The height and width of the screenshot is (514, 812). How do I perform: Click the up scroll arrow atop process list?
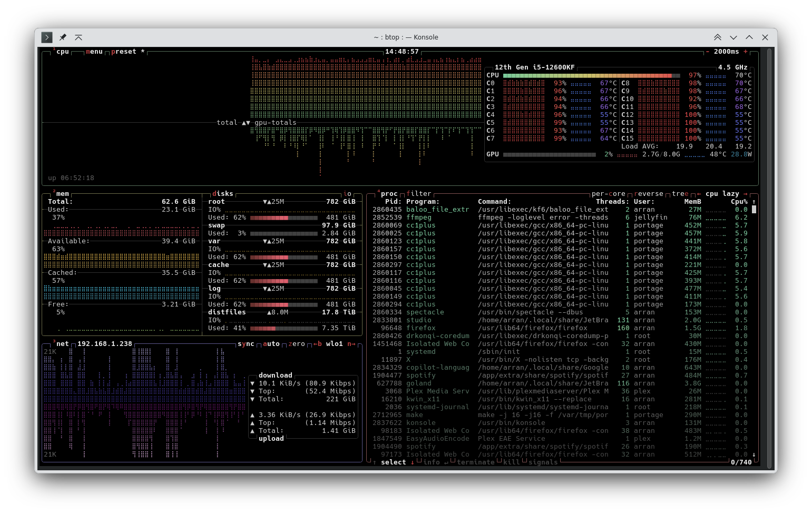pos(754,202)
